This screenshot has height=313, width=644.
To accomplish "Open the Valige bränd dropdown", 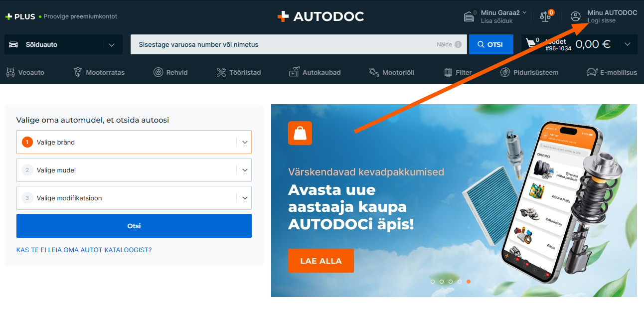I will [x=134, y=142].
